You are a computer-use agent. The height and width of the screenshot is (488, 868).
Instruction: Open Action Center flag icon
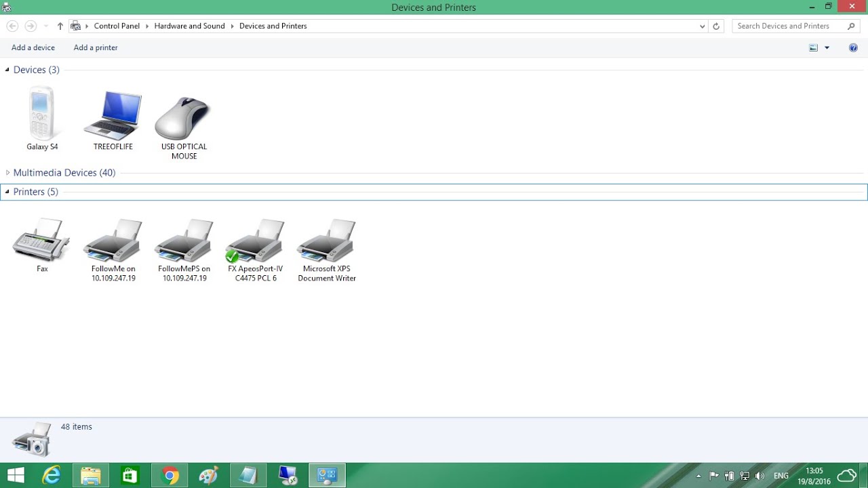point(714,476)
